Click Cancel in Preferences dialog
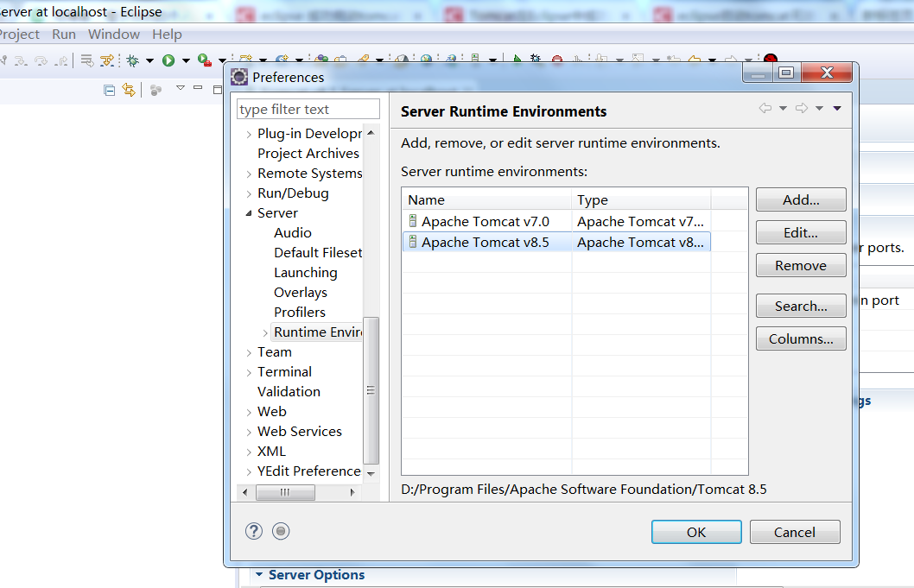This screenshot has height=588, width=914. (795, 532)
